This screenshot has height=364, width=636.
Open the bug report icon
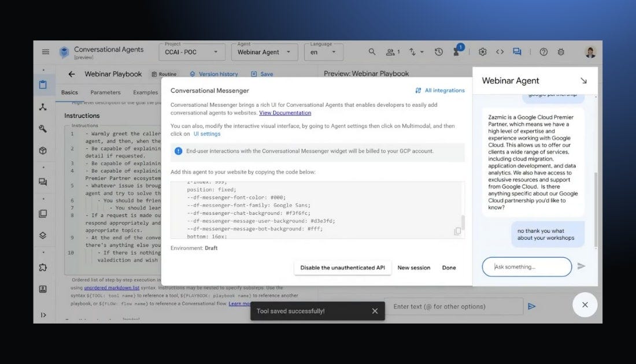[x=561, y=52]
